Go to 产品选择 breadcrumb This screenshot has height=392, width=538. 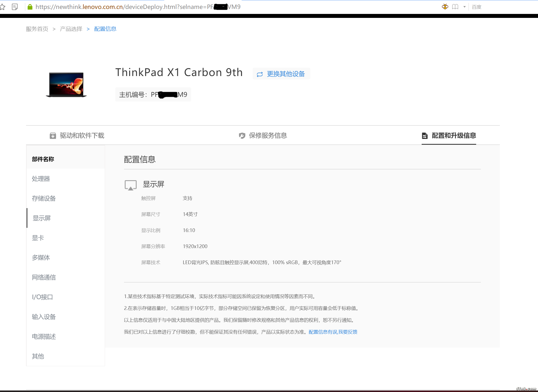[71, 29]
